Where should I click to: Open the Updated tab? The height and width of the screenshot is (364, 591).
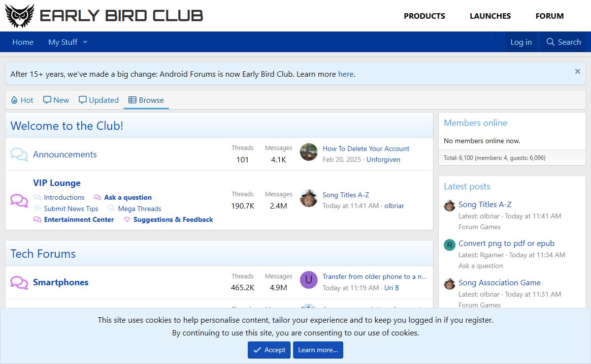[98, 100]
